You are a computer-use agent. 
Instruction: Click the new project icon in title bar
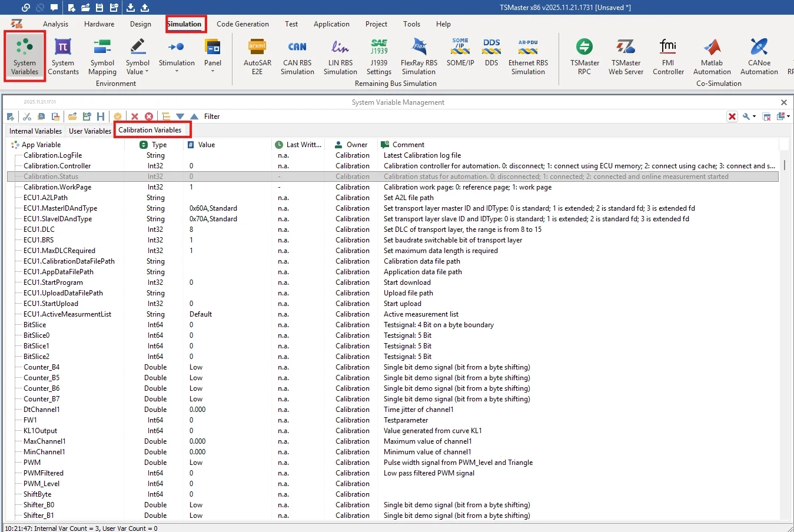(71, 8)
